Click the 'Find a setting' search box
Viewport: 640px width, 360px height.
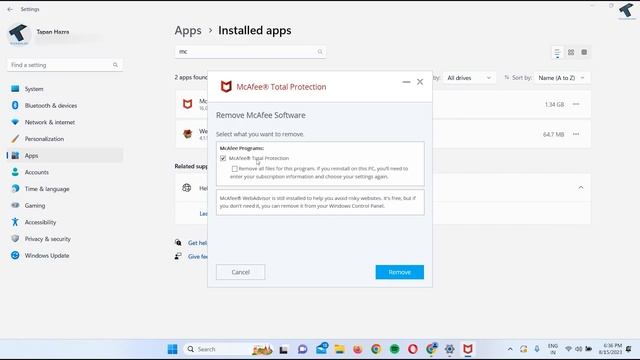point(65,65)
